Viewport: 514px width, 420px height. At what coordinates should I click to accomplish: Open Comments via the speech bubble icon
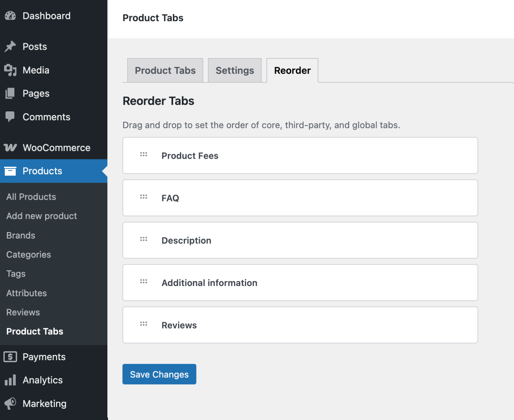tap(10, 117)
